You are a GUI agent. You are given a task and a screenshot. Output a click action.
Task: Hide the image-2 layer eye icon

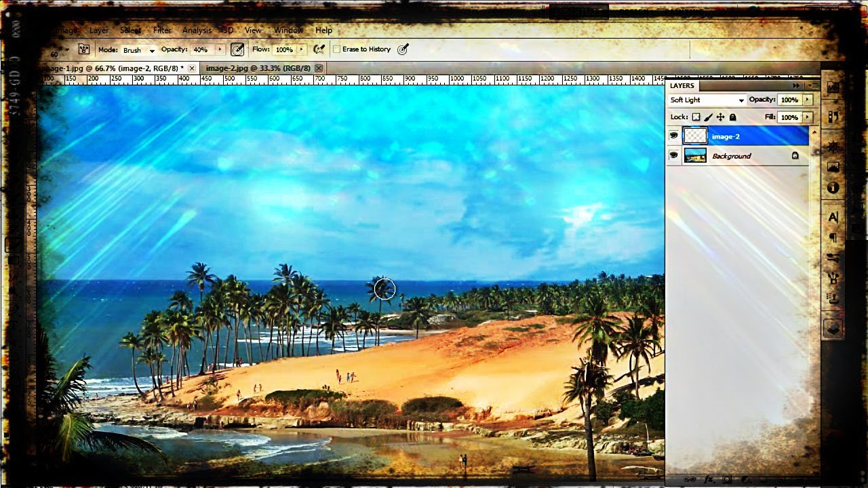pyautogui.click(x=673, y=136)
